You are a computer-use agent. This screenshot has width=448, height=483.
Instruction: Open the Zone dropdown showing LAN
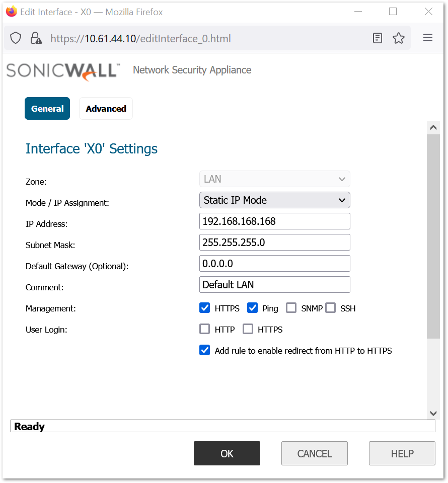click(274, 179)
